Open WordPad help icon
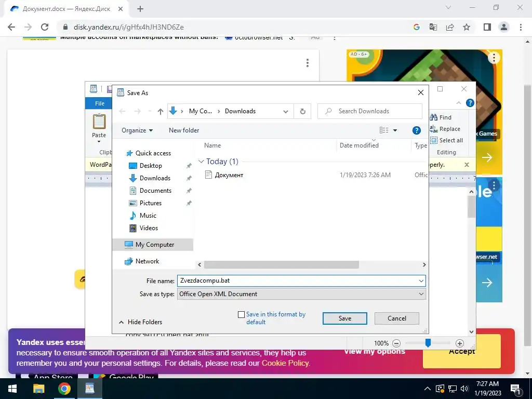This screenshot has width=532, height=399. (470, 103)
